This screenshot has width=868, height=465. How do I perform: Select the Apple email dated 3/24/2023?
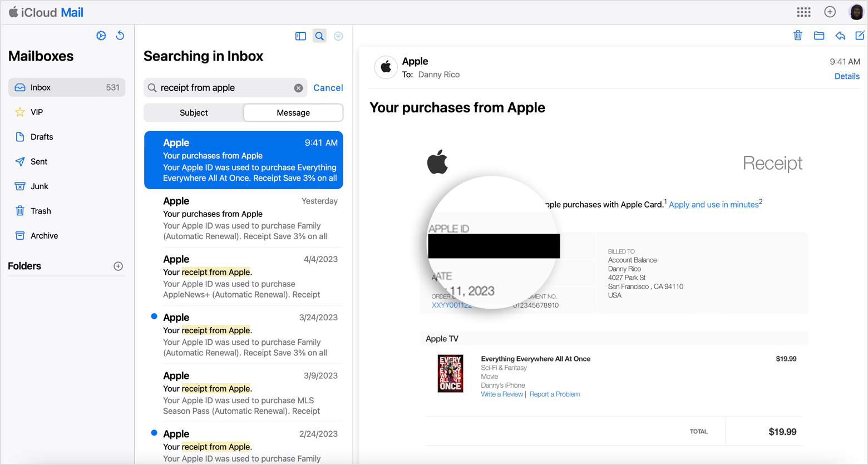pyautogui.click(x=244, y=335)
